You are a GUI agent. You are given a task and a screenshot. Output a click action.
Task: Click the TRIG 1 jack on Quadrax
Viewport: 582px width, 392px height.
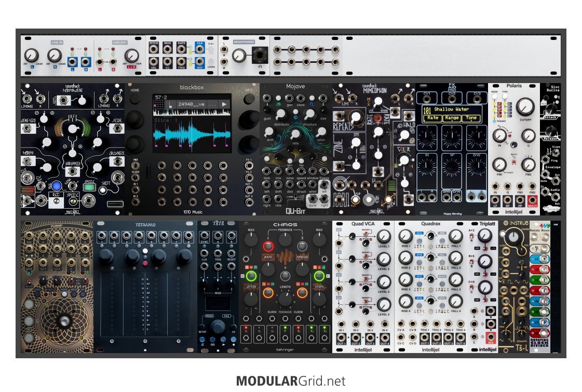click(x=425, y=323)
